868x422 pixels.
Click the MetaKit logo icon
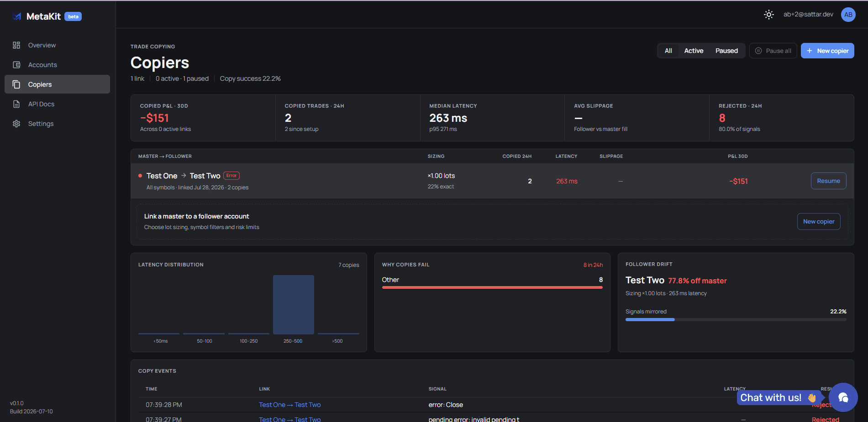click(x=17, y=16)
